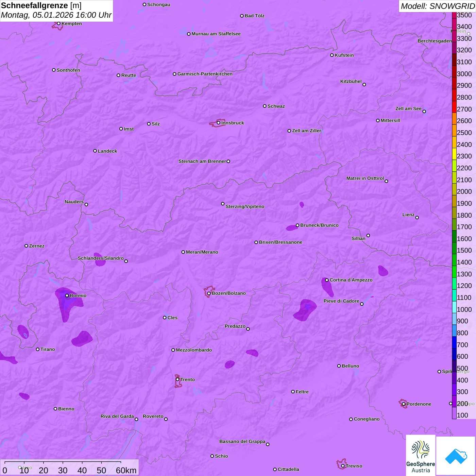The height and width of the screenshot is (476, 476).
Task: Click the GeoSphere Austria logo
Action: pyautogui.click(x=421, y=455)
